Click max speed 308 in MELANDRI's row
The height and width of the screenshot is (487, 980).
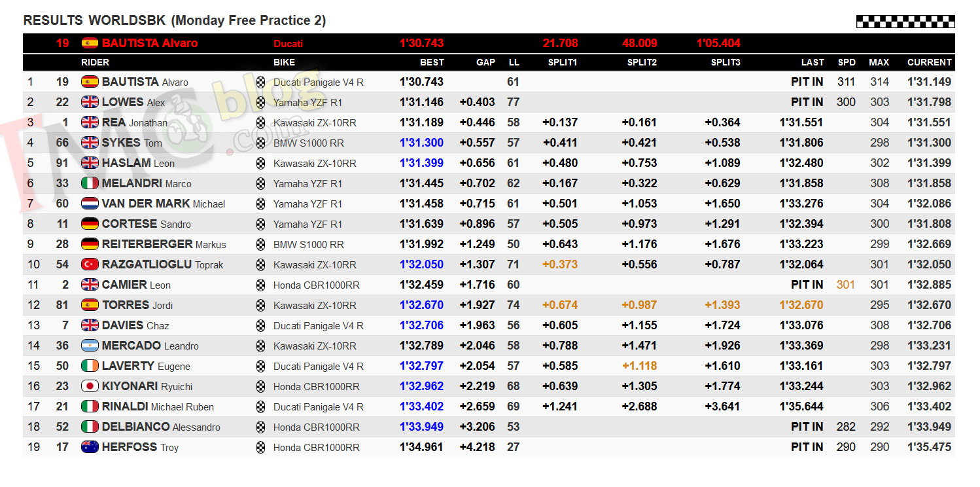click(x=879, y=183)
